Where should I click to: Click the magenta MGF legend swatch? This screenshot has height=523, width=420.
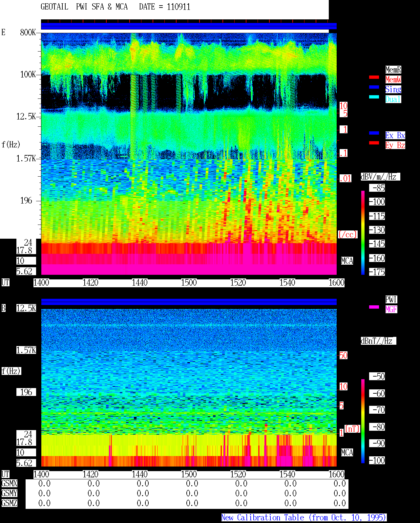pyautogui.click(x=374, y=307)
